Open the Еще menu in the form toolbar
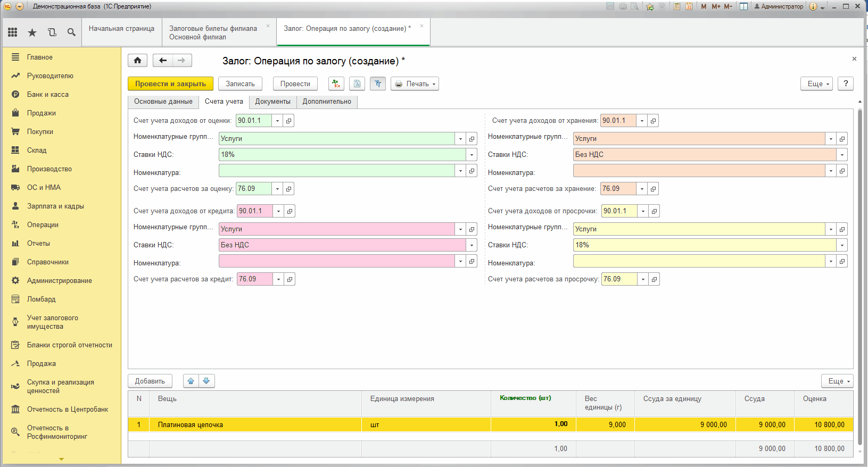 pyautogui.click(x=816, y=84)
